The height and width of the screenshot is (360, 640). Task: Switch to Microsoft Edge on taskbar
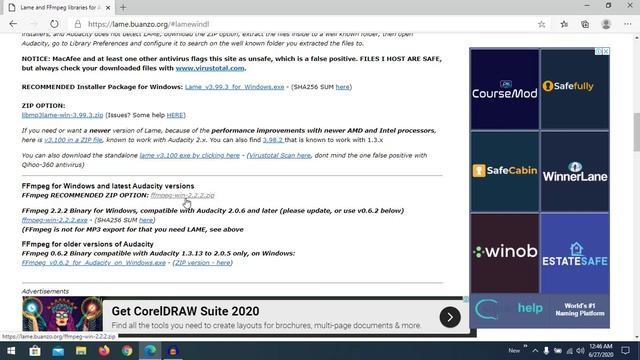(150, 351)
